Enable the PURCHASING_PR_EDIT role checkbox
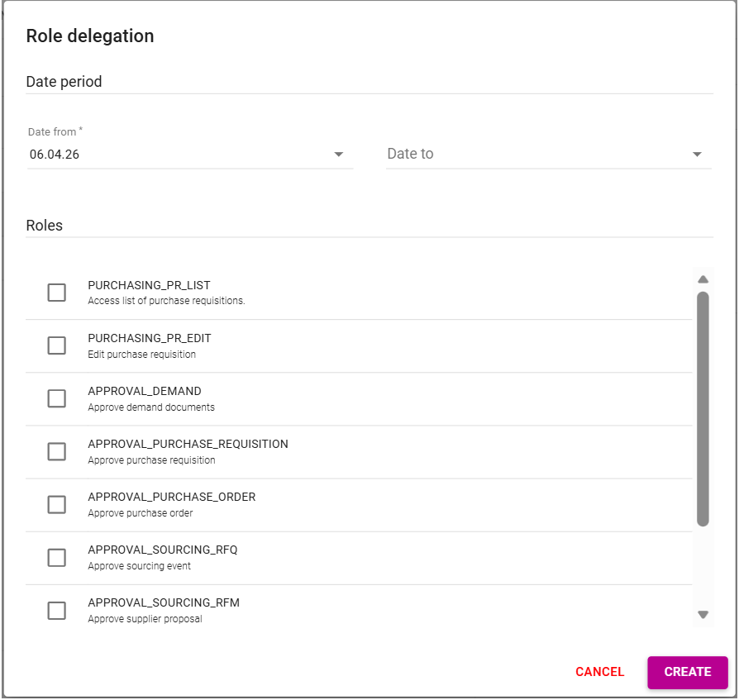 [x=56, y=345]
